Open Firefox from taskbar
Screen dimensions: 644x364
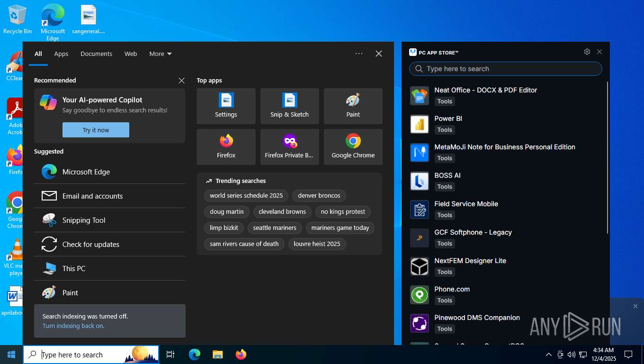point(241,355)
